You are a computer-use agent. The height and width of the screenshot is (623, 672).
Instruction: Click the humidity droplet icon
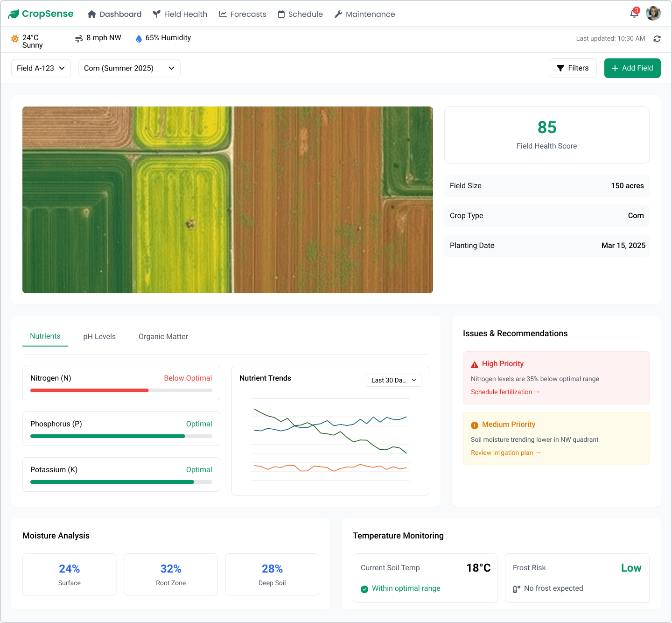pyautogui.click(x=139, y=39)
